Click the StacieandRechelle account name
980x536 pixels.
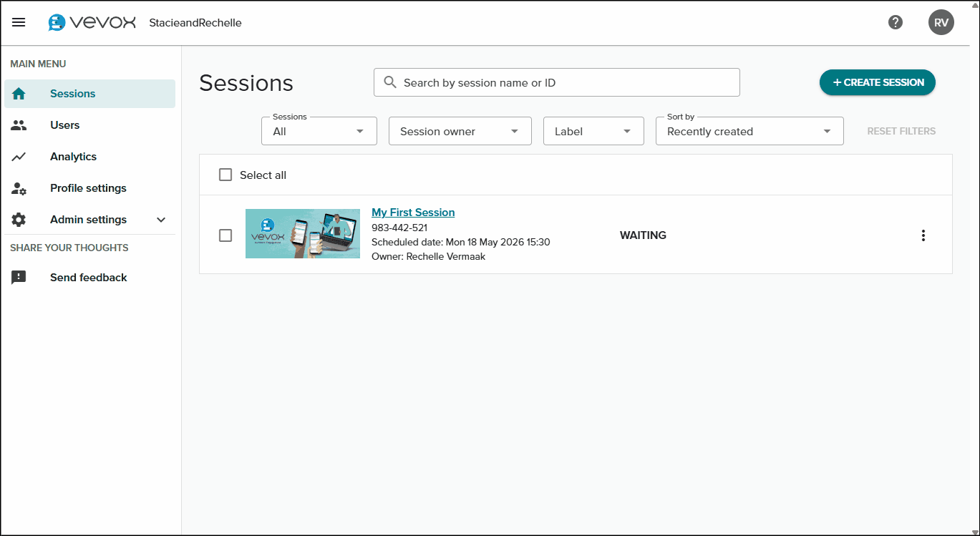195,23
